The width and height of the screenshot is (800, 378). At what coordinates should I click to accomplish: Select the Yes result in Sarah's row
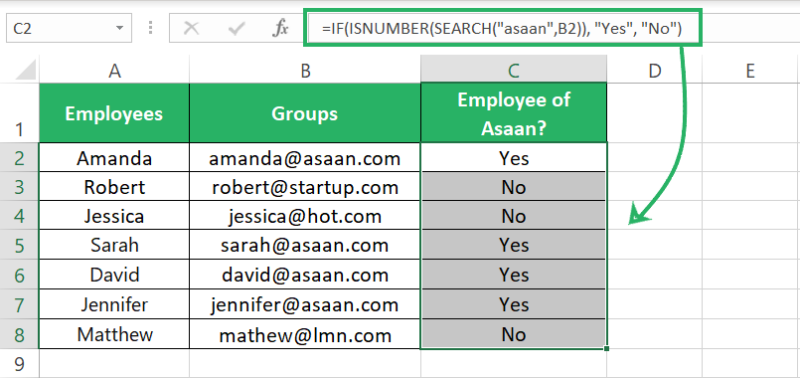[x=514, y=245]
